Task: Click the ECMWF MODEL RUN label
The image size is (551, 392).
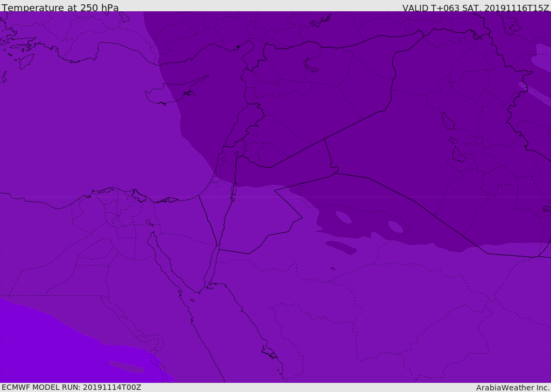Action: coord(71,387)
